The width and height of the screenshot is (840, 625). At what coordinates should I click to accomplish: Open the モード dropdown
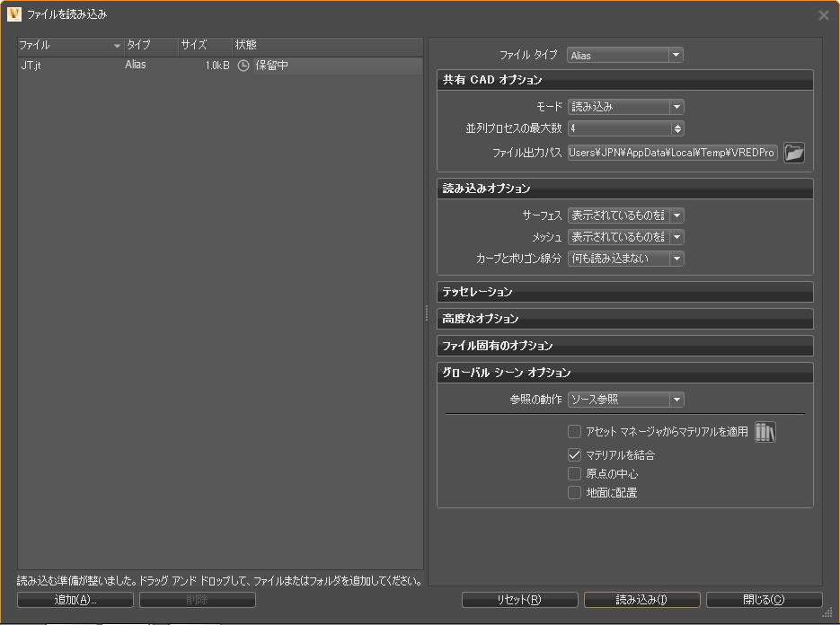point(676,106)
